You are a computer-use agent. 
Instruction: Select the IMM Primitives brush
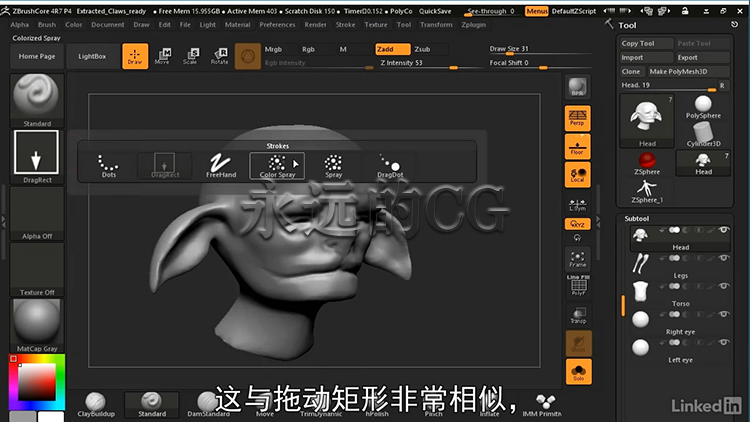tap(542, 405)
